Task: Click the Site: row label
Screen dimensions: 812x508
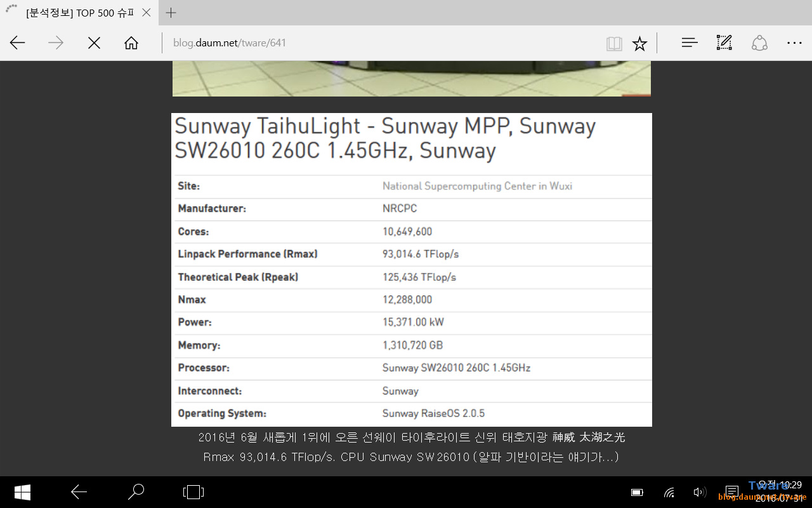Action: (x=188, y=186)
